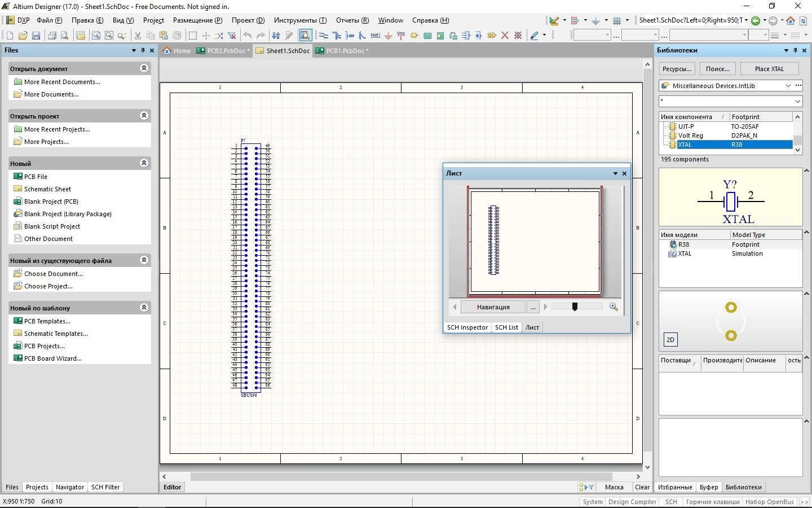Create a new document with toolbar icon

click(x=10, y=36)
